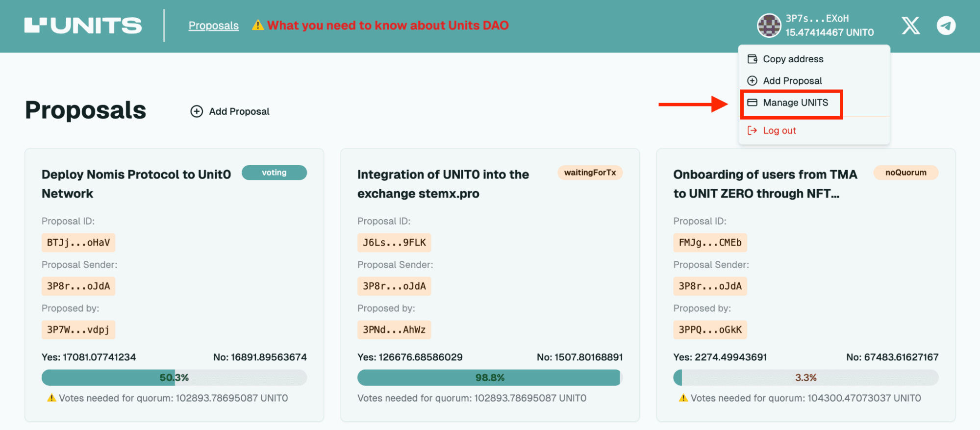Screen dimensions: 980x430
Task: Open the Proposals navigation link
Action: pos(214,25)
